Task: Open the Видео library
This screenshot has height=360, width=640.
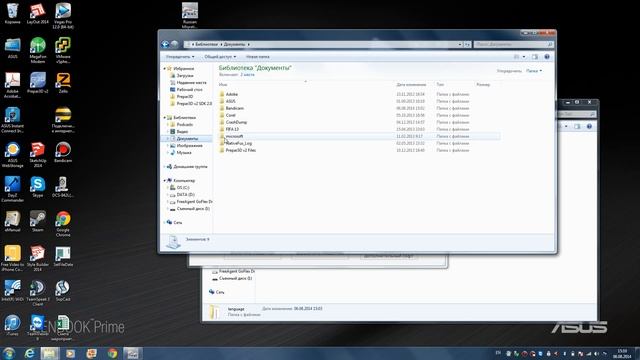Action: tap(182, 131)
